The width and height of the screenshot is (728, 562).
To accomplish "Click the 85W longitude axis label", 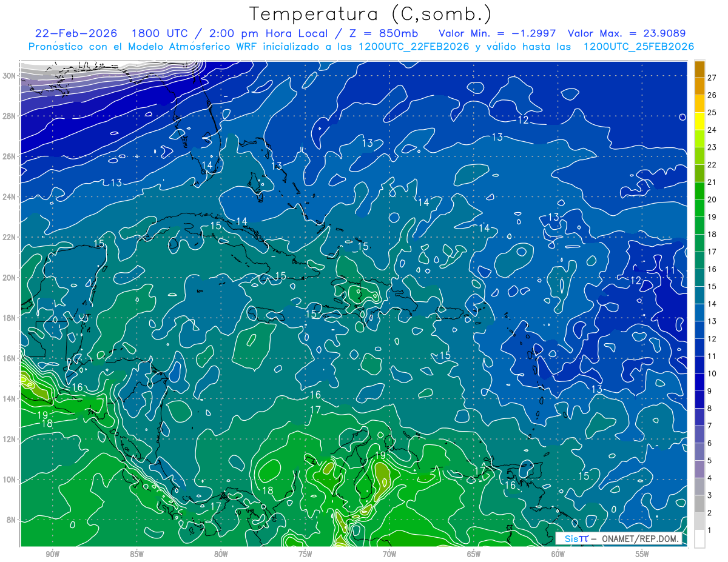I will point(136,554).
